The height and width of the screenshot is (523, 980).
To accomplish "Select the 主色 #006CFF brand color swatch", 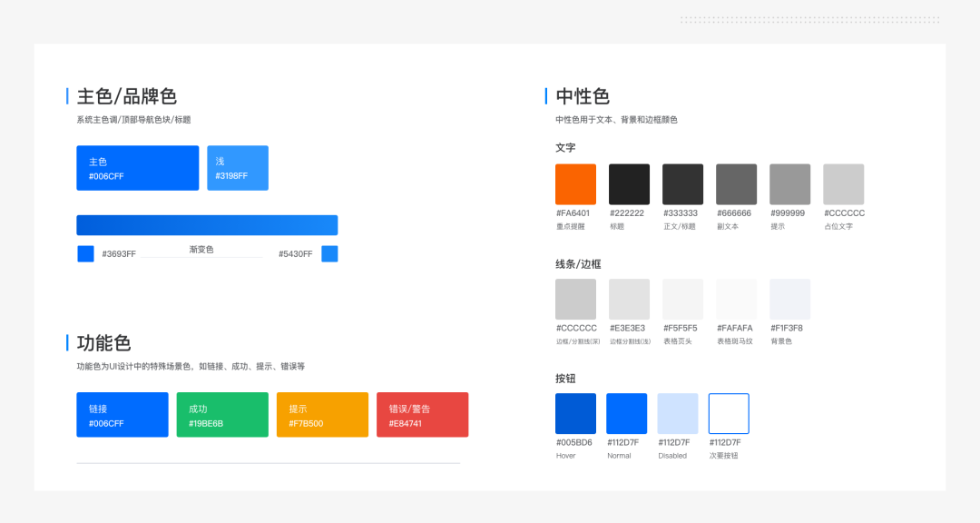I will click(x=137, y=167).
